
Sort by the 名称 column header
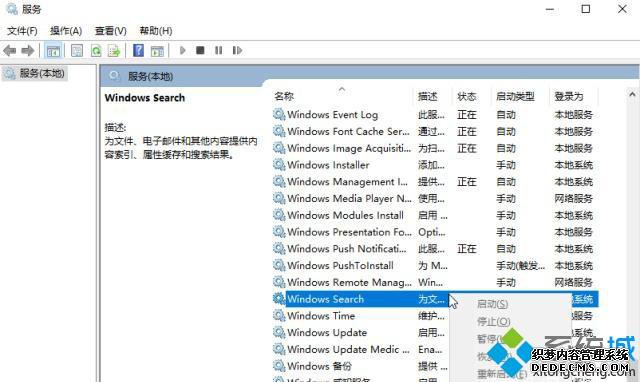(284, 96)
